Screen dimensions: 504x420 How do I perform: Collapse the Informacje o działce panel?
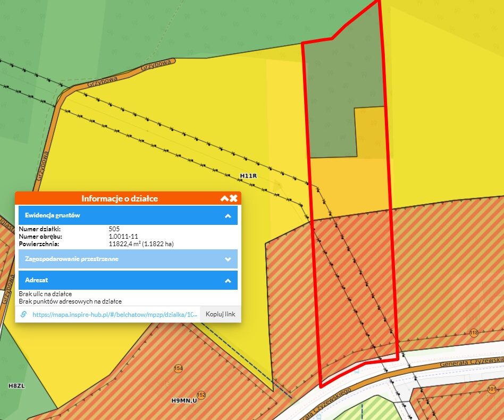tap(224, 198)
